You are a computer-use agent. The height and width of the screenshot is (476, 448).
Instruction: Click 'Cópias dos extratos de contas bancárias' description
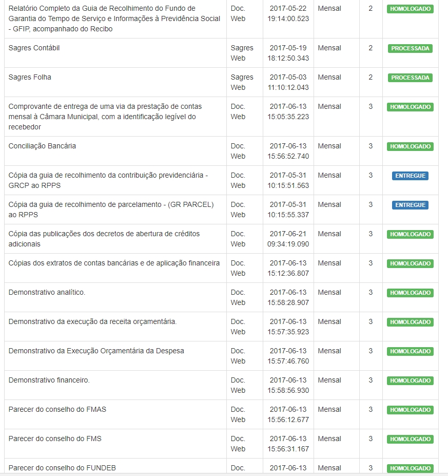[114, 263]
